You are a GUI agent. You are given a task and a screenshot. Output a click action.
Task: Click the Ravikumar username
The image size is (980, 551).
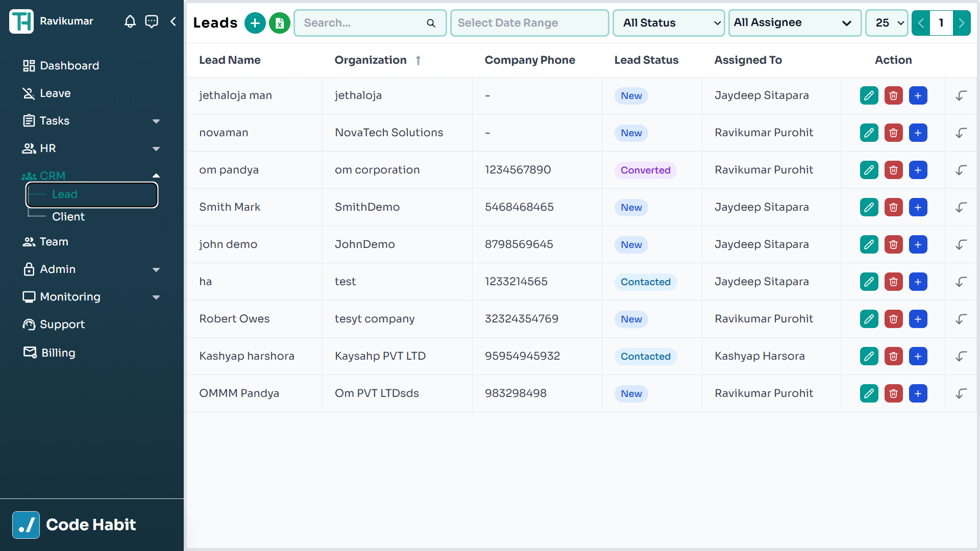66,21
